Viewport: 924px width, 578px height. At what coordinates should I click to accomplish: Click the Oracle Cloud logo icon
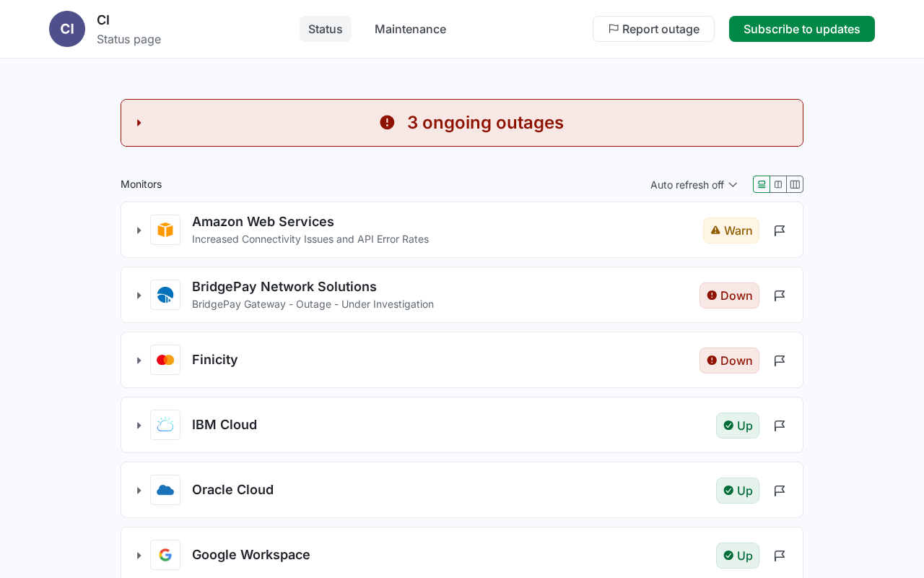[165, 490]
